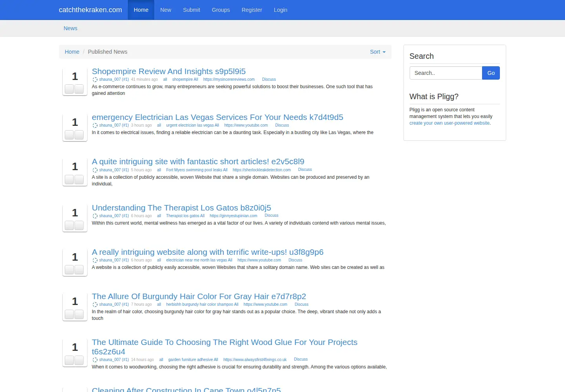565x392 pixels.
Task: Click the Go search button
Action: tap(491, 73)
